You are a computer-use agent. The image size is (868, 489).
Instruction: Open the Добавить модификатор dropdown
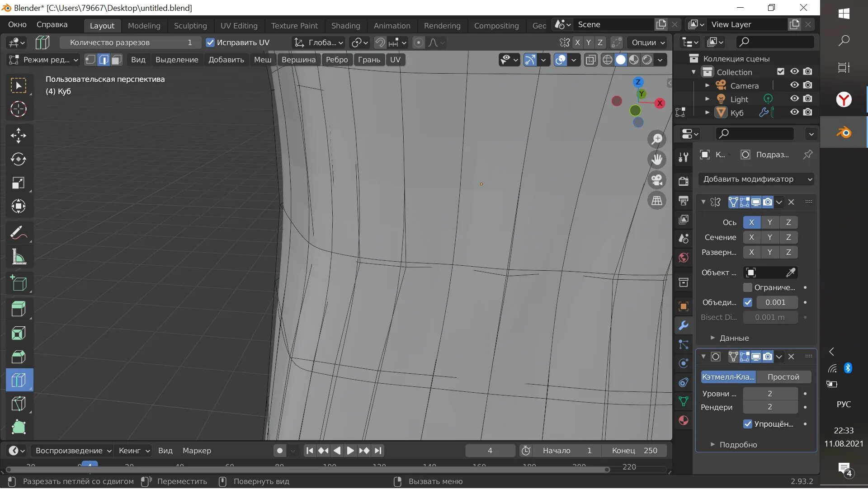[756, 179]
